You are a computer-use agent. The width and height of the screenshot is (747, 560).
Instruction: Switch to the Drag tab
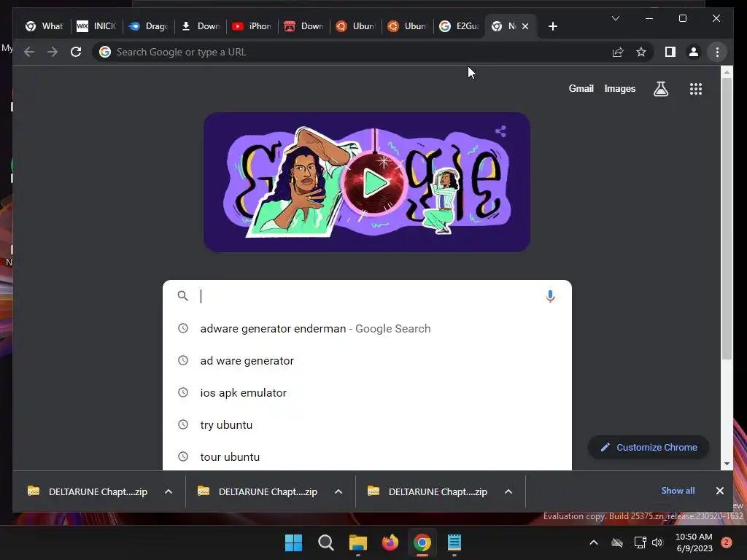[x=149, y=26]
